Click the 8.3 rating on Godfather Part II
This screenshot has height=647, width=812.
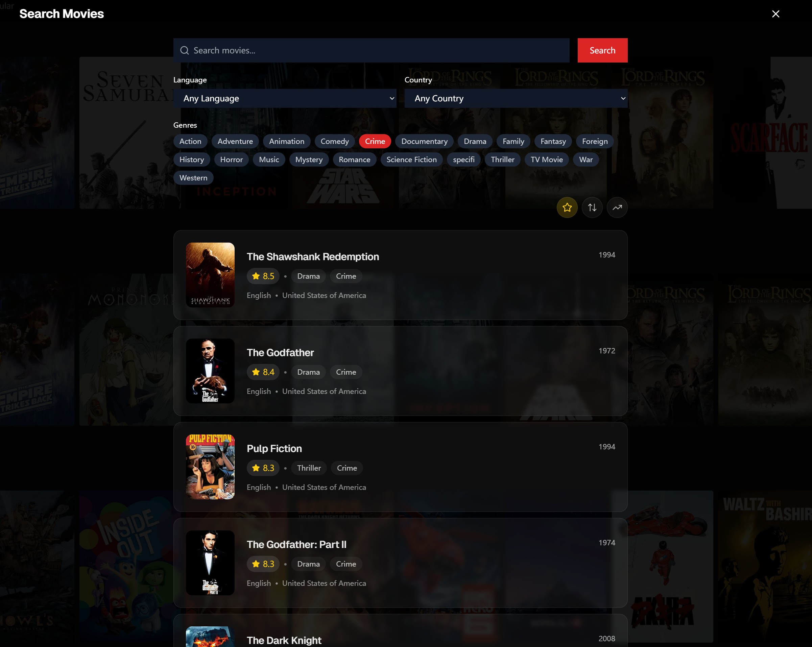click(263, 564)
